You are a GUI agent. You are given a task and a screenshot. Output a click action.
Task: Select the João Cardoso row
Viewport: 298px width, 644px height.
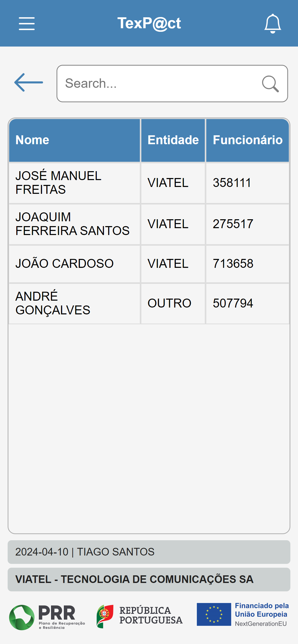coord(74,264)
